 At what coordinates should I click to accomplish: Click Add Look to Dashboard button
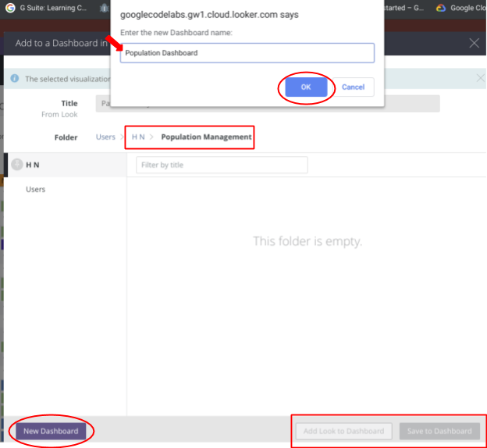pyautogui.click(x=343, y=431)
